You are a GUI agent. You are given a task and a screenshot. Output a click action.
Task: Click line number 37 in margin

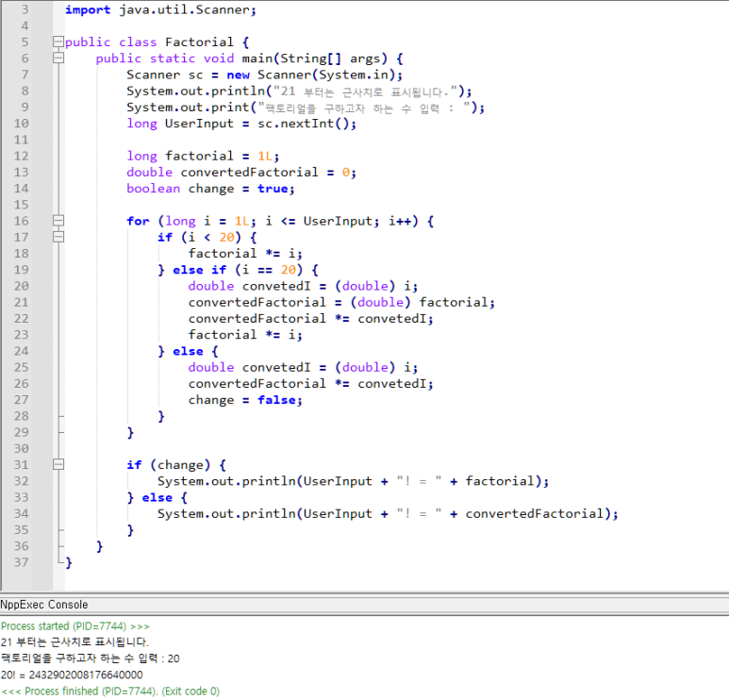[x=21, y=562]
